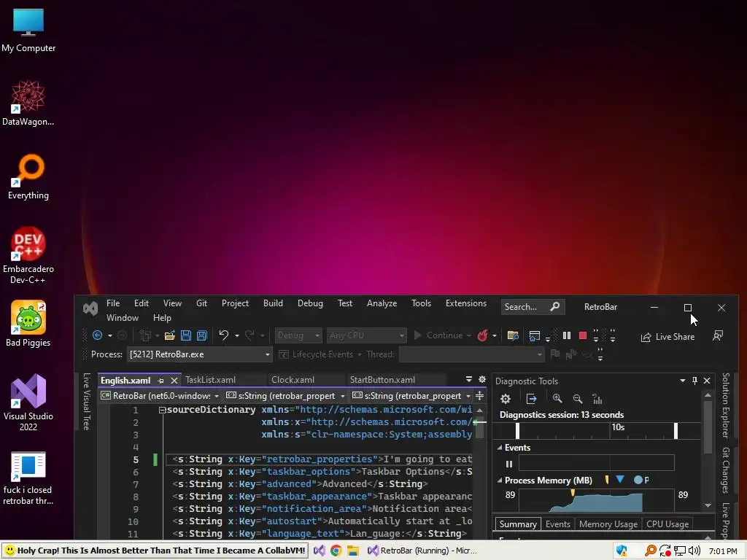Open the Extensions menu

466,303
